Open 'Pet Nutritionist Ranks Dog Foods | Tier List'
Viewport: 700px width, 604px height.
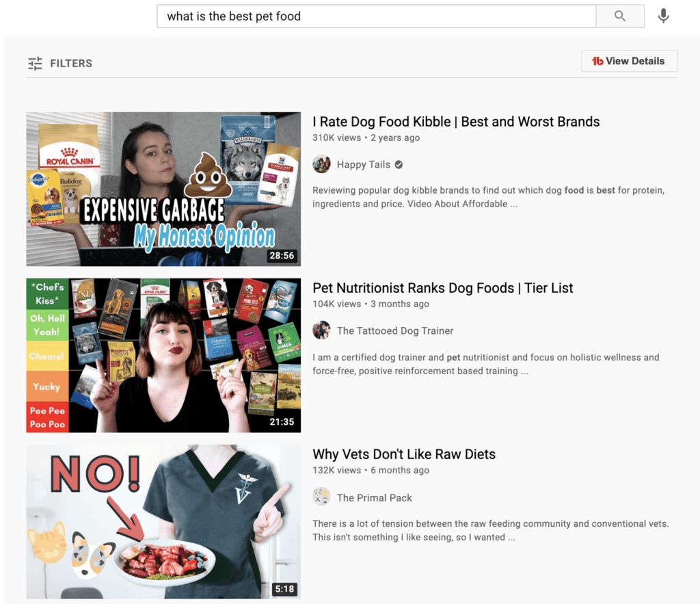442,288
